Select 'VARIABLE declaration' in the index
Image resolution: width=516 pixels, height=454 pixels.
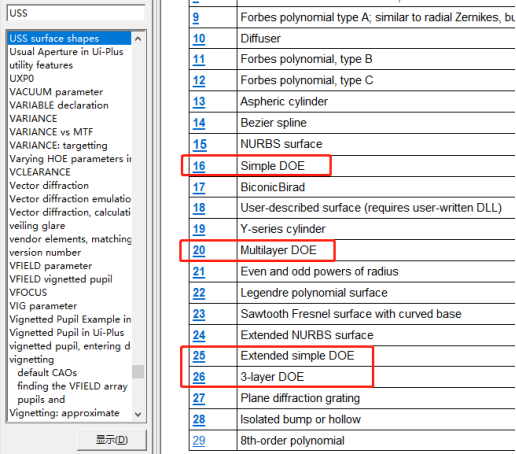(59, 105)
